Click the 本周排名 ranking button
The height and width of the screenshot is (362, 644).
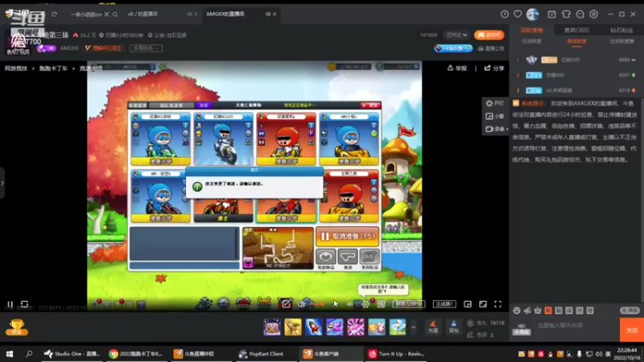click(146, 48)
